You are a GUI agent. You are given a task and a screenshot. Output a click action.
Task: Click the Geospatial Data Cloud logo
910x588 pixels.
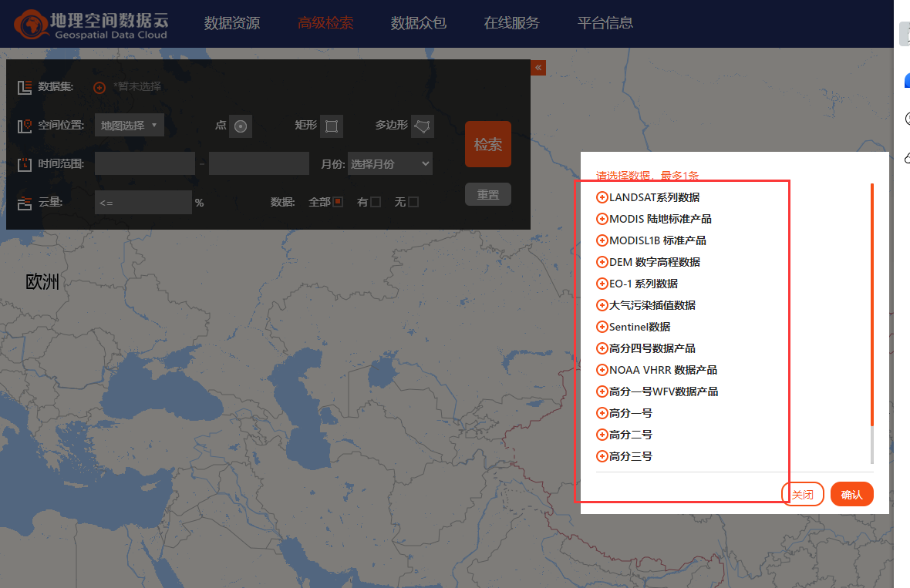(91, 24)
